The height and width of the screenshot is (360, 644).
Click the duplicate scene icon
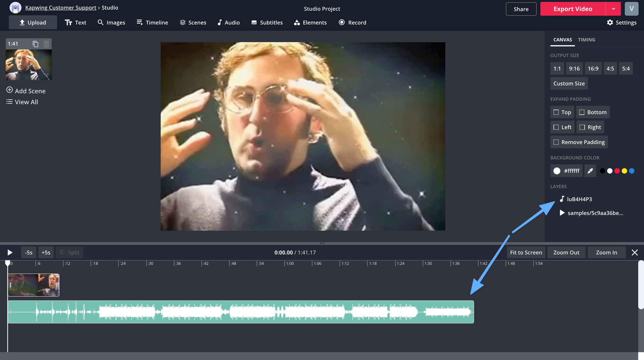coord(35,44)
